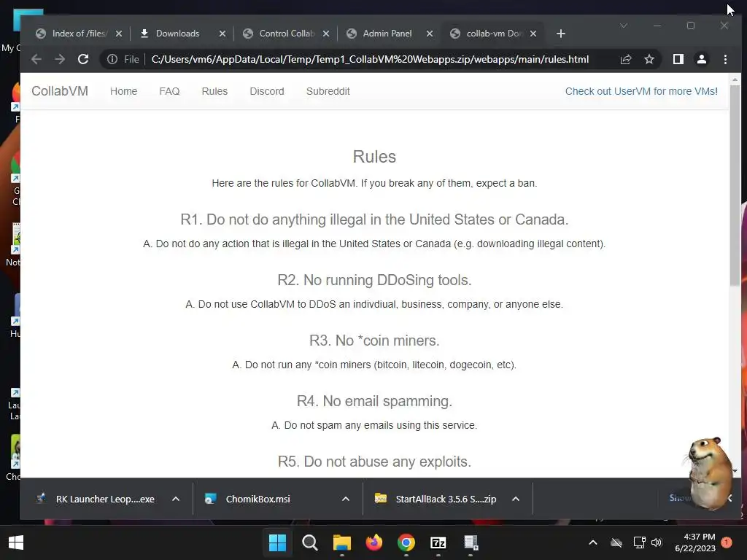Screen dimensions: 747x560
Task: Bookmark this page with star icon
Action: pyautogui.click(x=649, y=59)
